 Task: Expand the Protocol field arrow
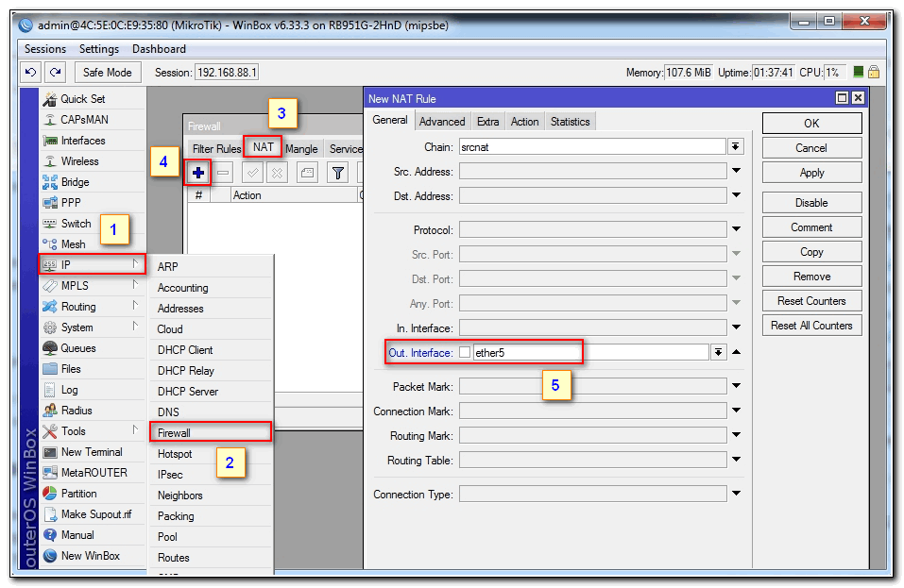pyautogui.click(x=735, y=229)
